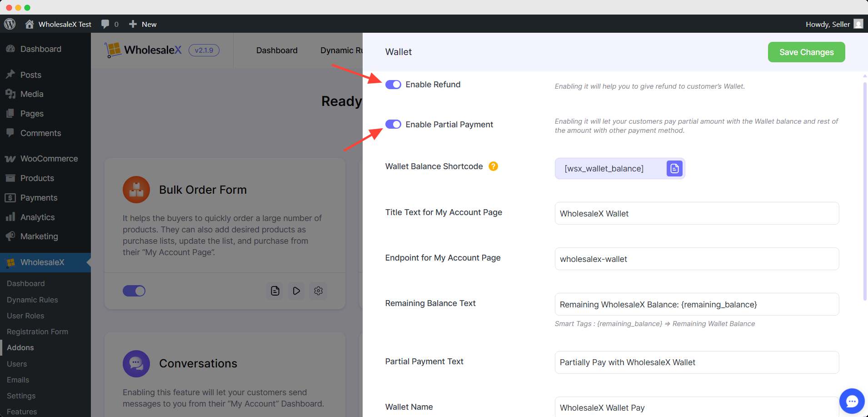Switch to Dynamic Rules header tab

point(341,50)
